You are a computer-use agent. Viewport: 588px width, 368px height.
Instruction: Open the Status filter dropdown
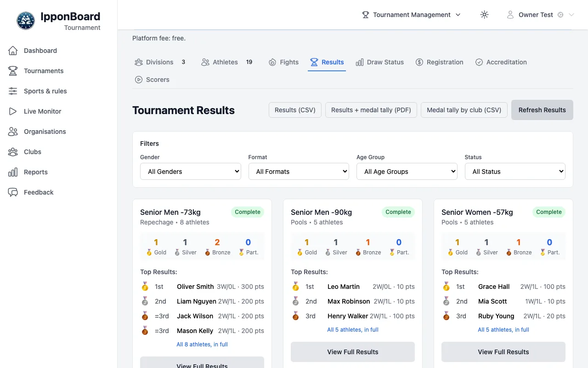pos(515,172)
